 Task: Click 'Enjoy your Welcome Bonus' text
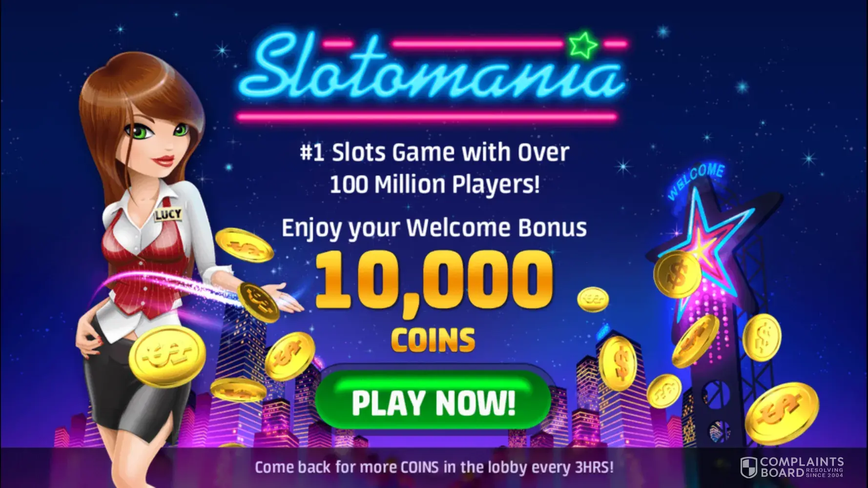click(x=434, y=228)
